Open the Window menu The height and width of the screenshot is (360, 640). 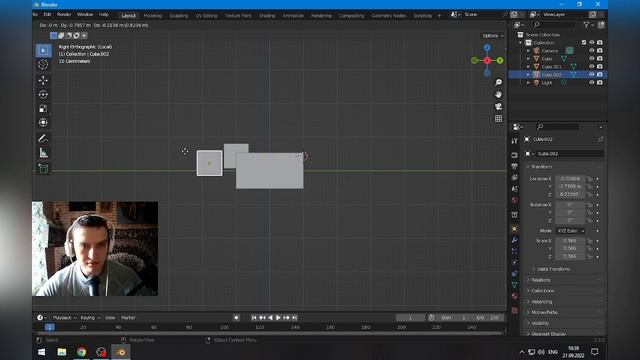pos(85,15)
